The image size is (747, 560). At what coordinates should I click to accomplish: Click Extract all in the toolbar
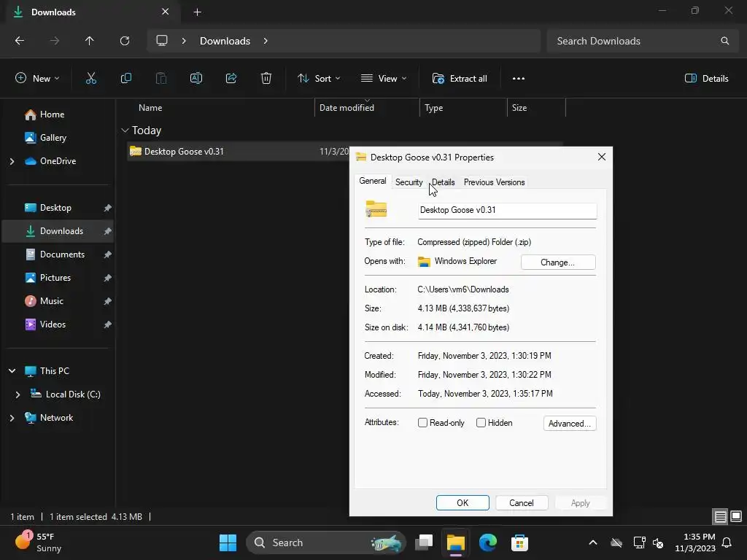click(x=460, y=79)
